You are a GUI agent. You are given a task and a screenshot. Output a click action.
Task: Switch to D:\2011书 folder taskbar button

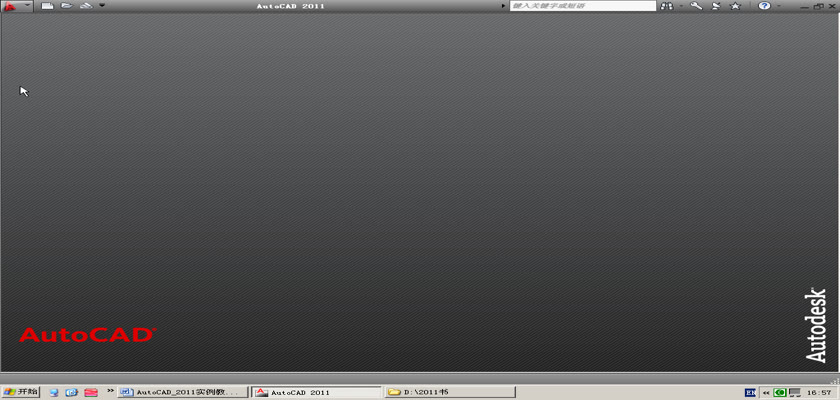tap(450, 393)
